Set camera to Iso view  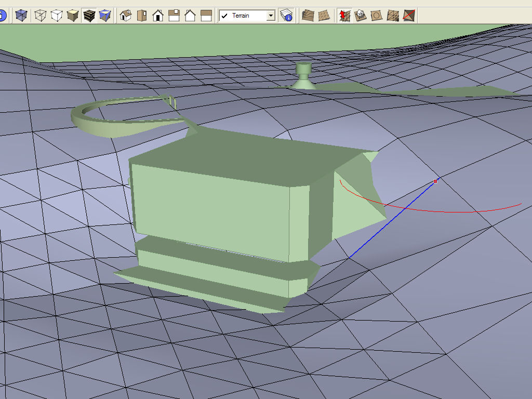pyautogui.click(x=125, y=16)
